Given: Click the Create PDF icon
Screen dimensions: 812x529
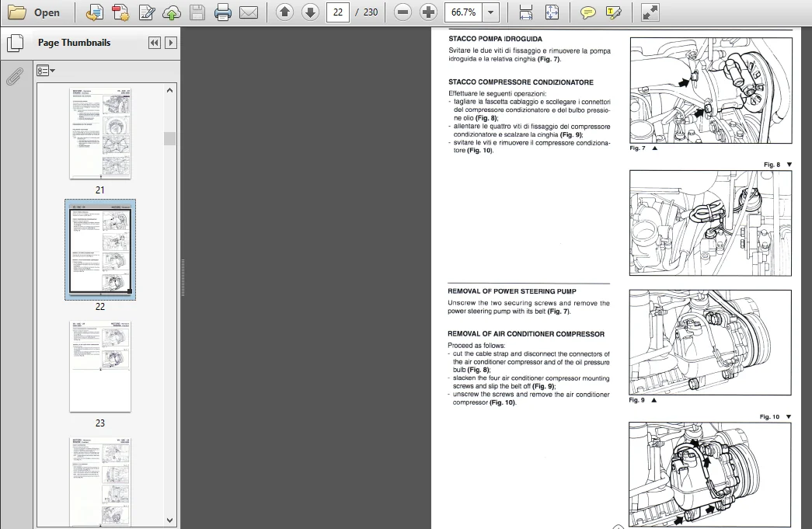Looking at the screenshot, I should click(120, 12).
